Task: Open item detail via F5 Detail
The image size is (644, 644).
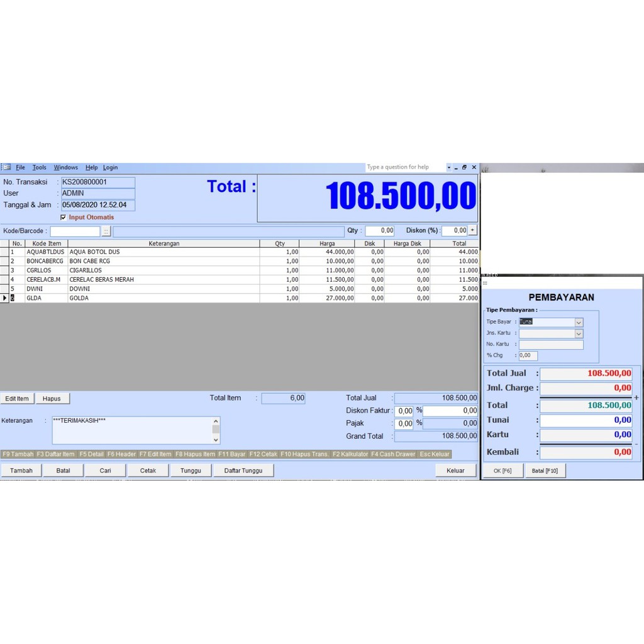Action: [x=93, y=453]
